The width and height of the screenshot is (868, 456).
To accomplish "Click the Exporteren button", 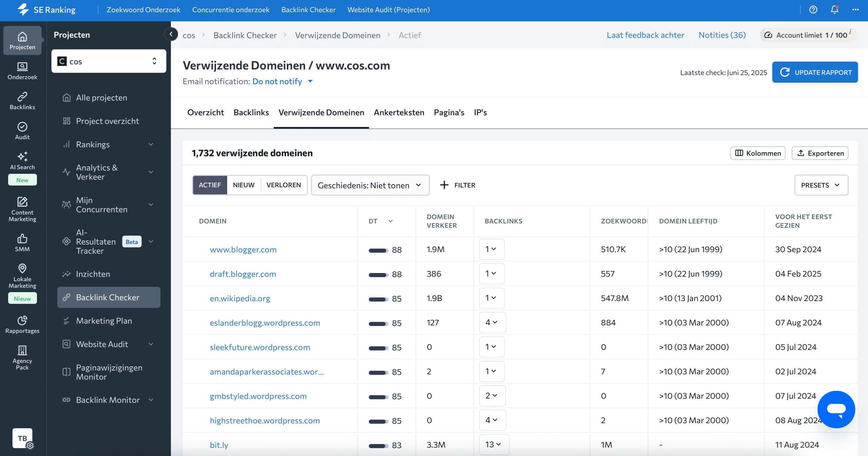I will (x=820, y=153).
